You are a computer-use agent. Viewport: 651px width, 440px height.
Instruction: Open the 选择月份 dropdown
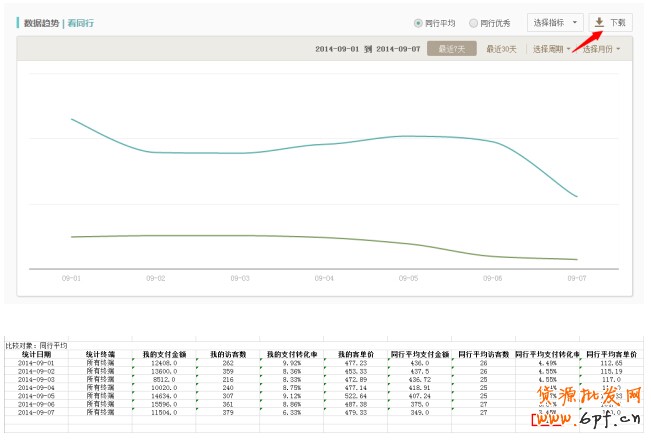(x=601, y=48)
